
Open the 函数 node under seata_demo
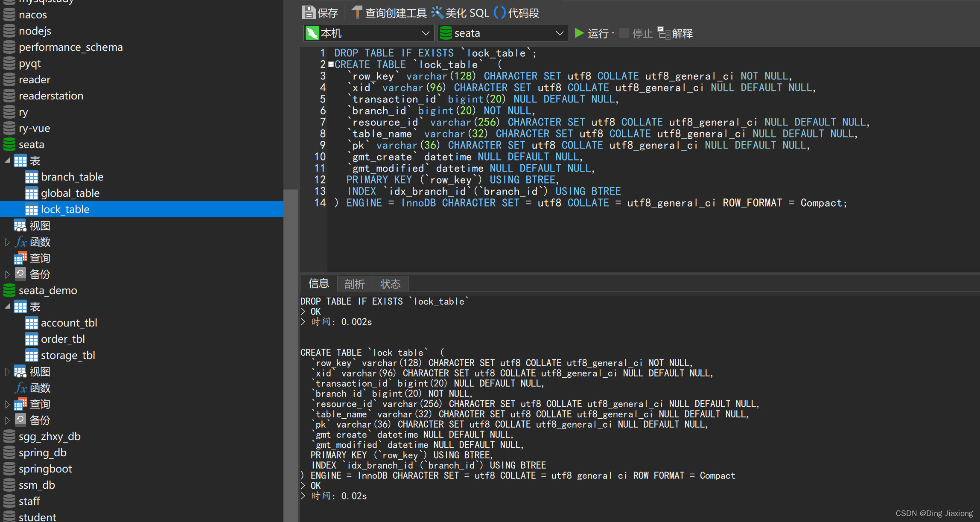pyautogui.click(x=32, y=388)
